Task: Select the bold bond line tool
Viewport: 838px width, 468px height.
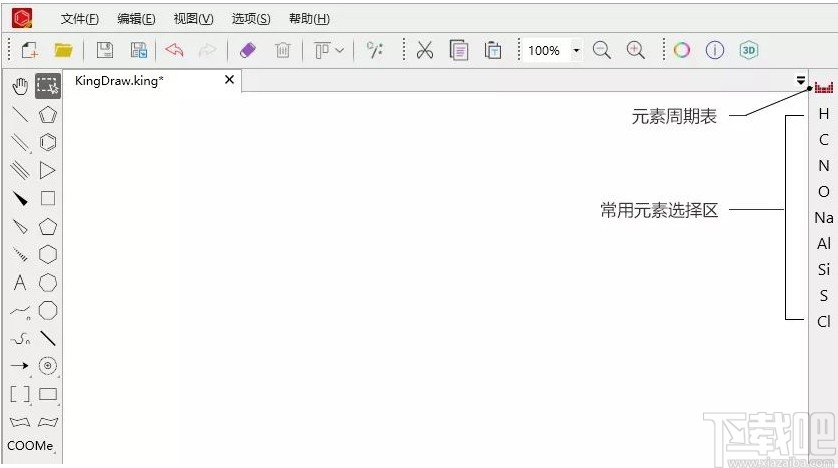Action: tap(48, 339)
